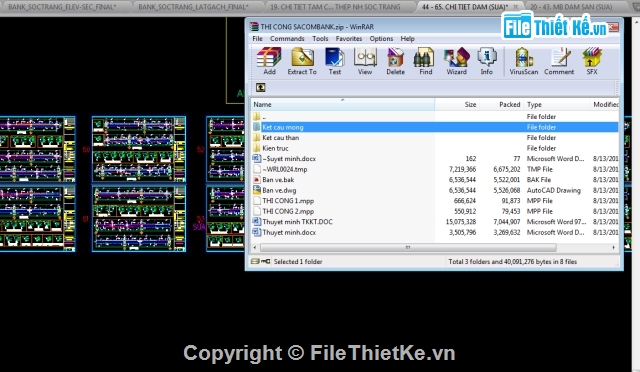This screenshot has width=640, height=372.
Task: Click the Info toolbar icon
Action: coord(487,61)
